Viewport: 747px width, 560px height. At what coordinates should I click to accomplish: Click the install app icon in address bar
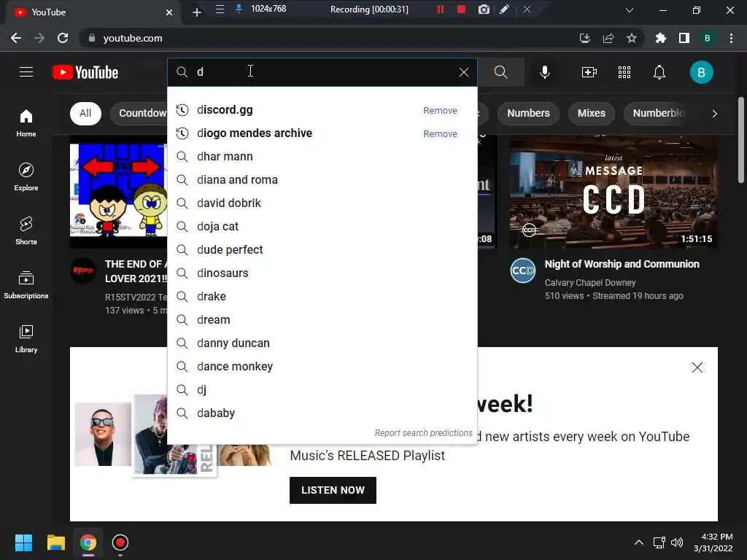click(x=584, y=38)
